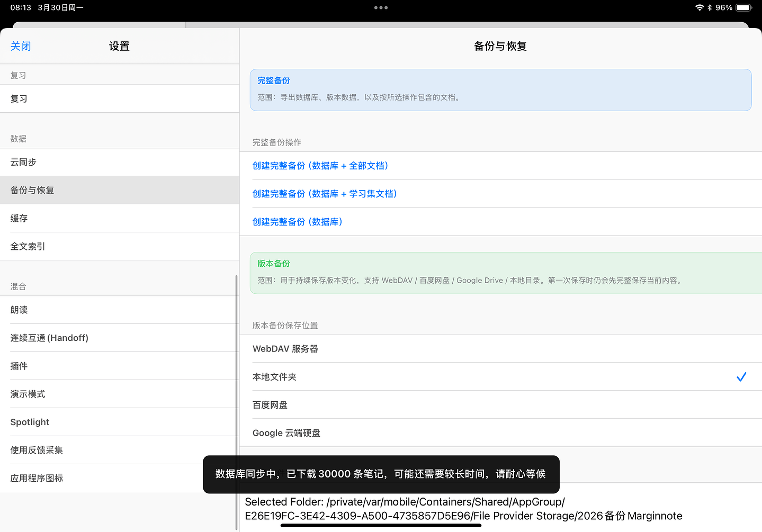The image size is (762, 532).
Task: Close the settings panel via 关闭
Action: (21, 47)
